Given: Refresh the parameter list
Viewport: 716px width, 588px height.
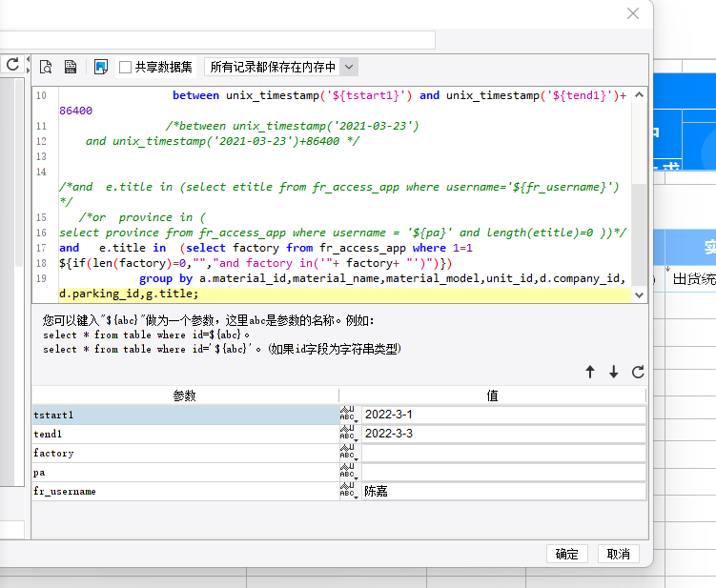Looking at the screenshot, I should click(x=638, y=372).
